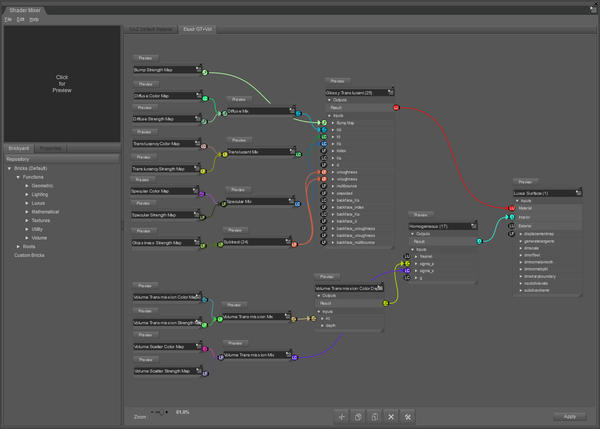Open the Homogeneous brick options icon
600x429 pixels.
click(474, 225)
